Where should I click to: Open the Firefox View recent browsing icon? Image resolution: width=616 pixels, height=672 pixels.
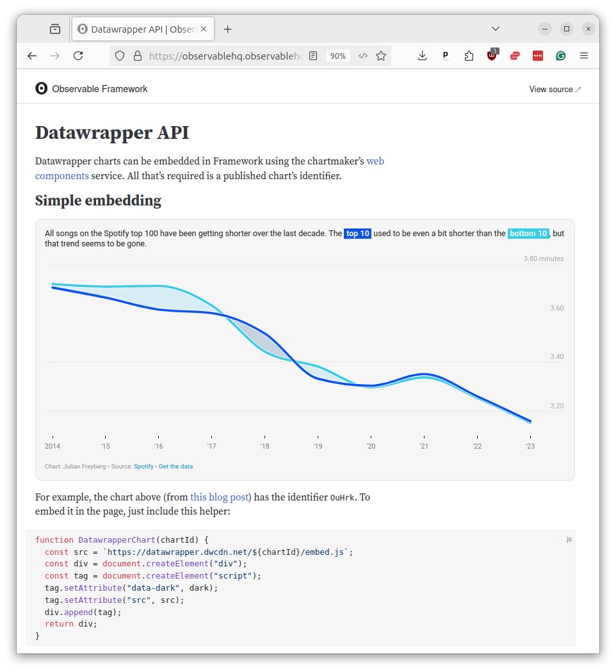[x=55, y=29]
